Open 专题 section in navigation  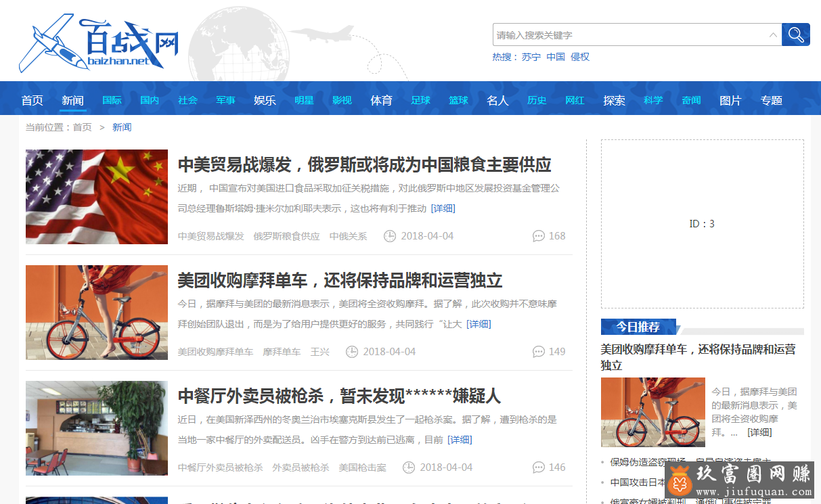click(771, 100)
